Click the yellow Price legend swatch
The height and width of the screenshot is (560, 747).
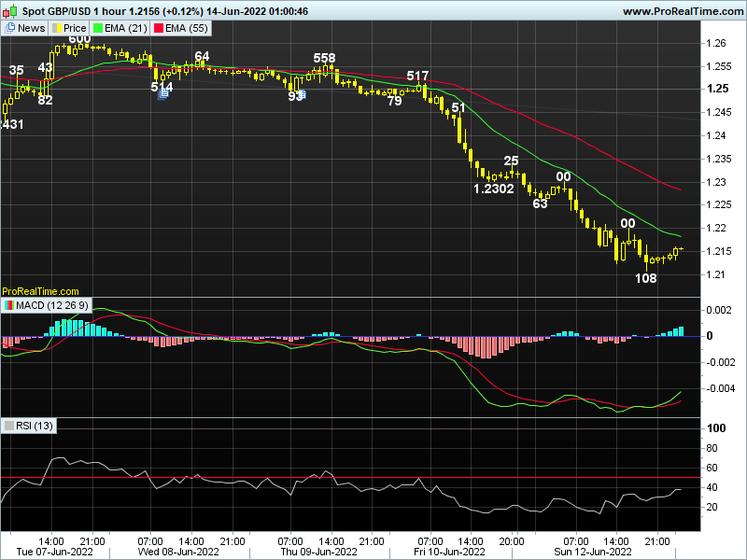[x=57, y=28]
